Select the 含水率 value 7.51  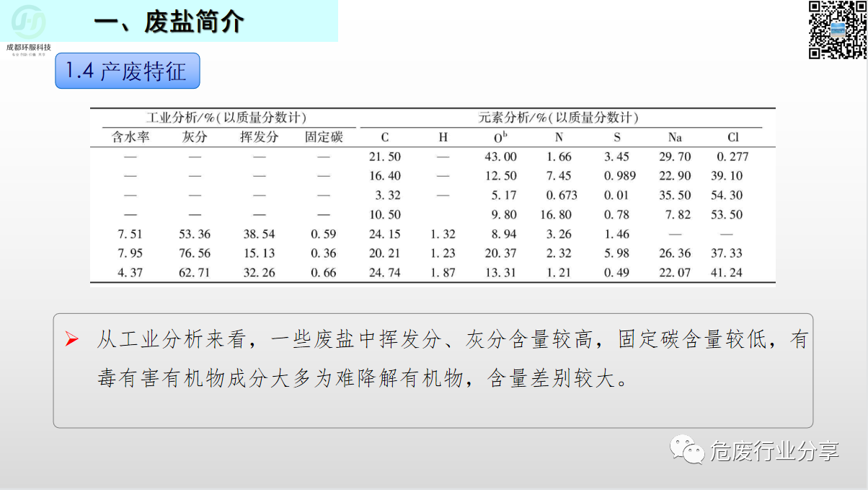coord(130,235)
